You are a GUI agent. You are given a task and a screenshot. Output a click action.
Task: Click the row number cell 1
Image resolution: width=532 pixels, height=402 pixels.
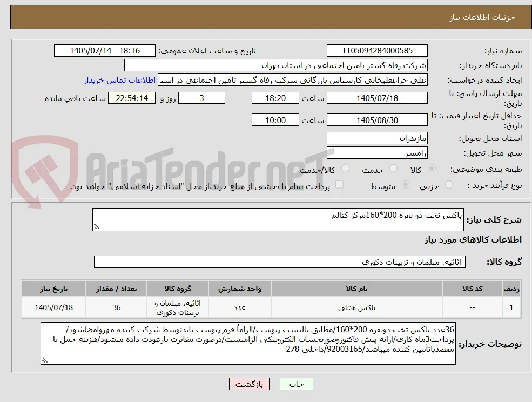point(511,307)
